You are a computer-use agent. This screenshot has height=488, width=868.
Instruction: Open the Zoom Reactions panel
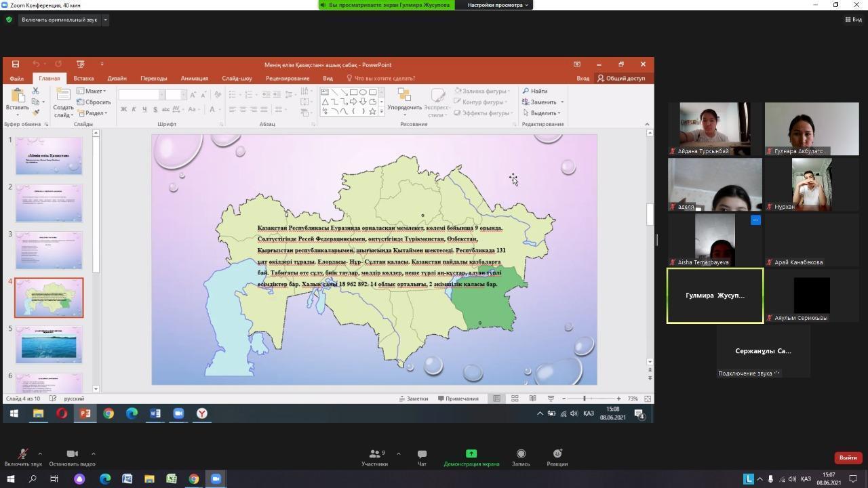(x=557, y=454)
